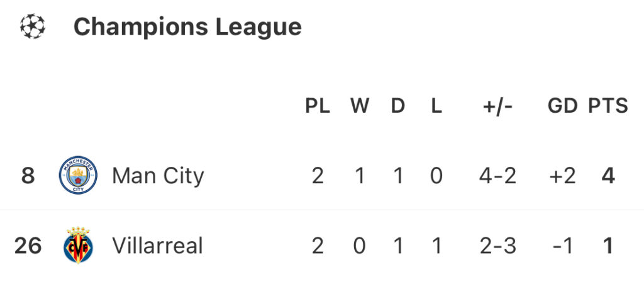Viewport: 644px width, 289px height.
Task: Sort by the PL column header
Action: (318, 106)
